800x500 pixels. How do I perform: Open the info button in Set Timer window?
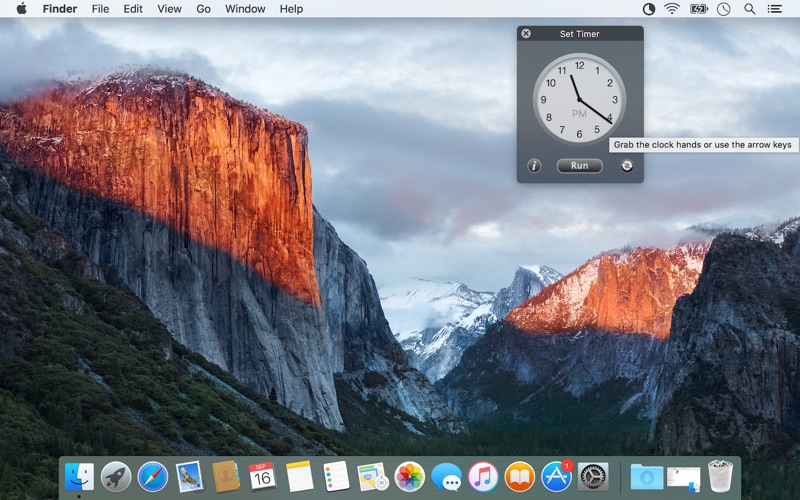(534, 166)
